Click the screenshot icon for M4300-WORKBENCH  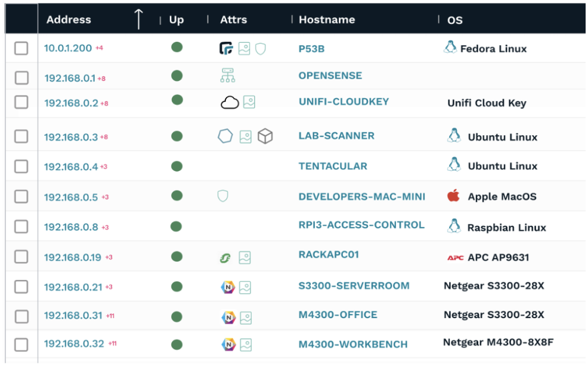pyautogui.click(x=246, y=345)
